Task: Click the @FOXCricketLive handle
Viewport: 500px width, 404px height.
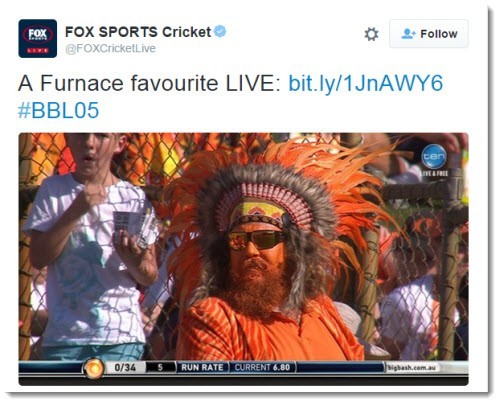Action: 110,49
